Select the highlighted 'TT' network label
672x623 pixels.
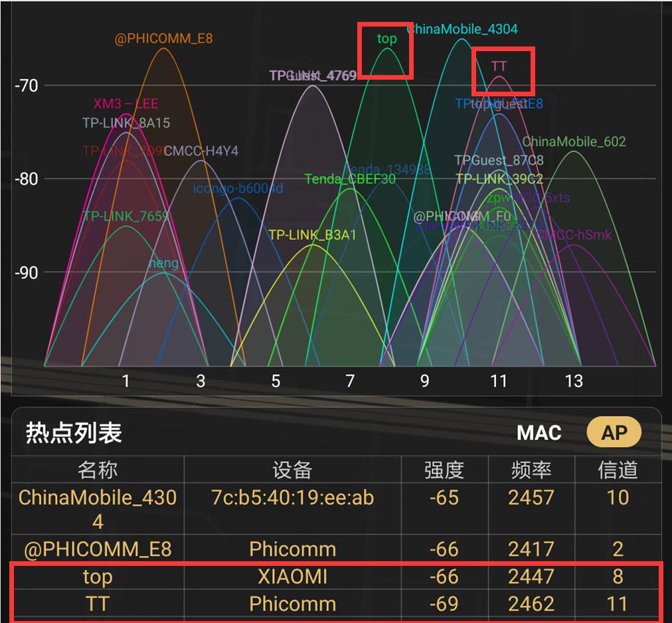point(500,66)
